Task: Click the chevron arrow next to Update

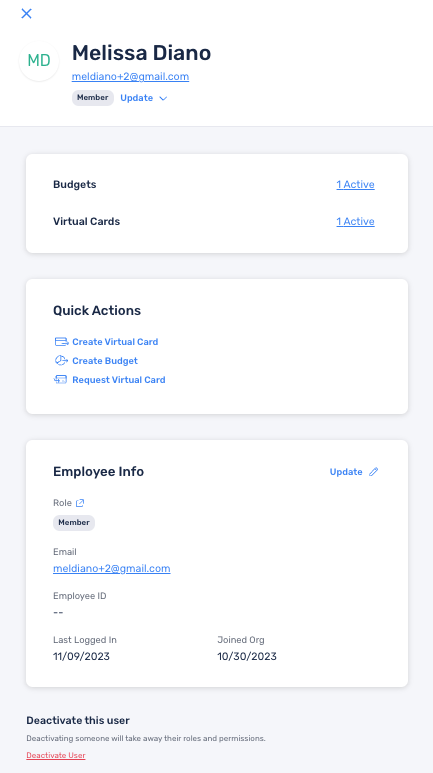Action: click(x=163, y=99)
